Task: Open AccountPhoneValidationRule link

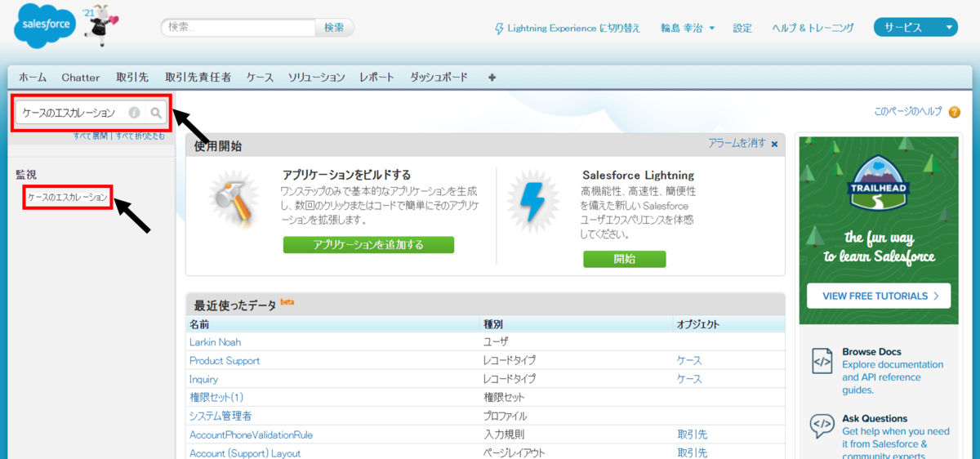Action: 251,435
